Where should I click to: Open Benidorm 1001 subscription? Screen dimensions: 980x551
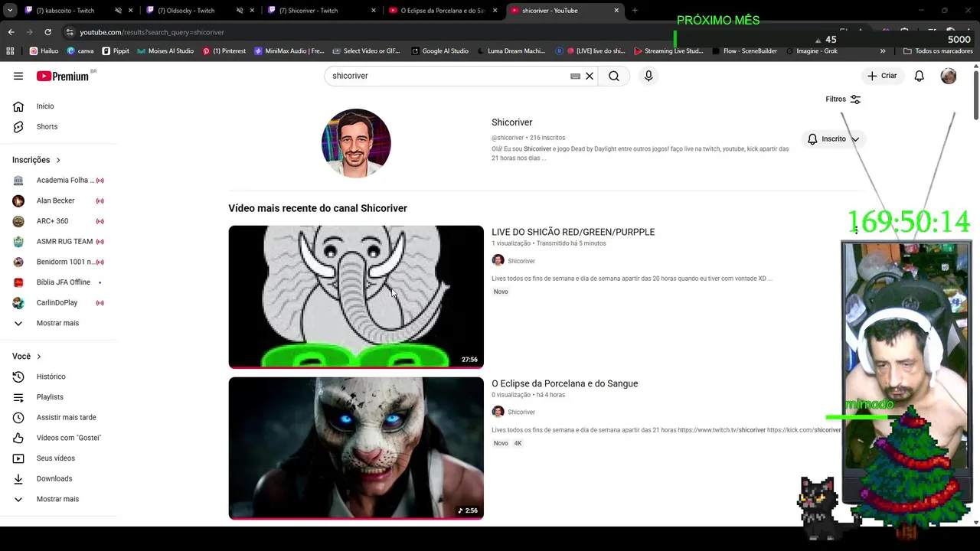click(x=59, y=262)
